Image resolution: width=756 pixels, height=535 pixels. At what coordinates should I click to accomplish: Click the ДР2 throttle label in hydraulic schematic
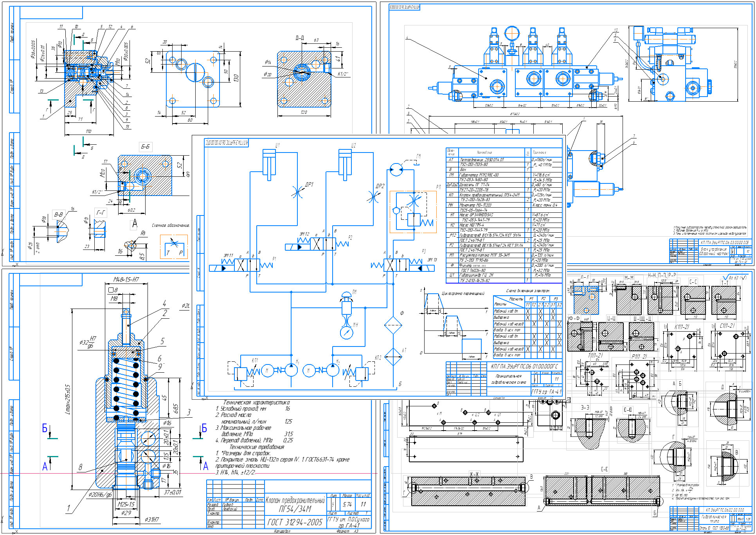tap(380, 186)
